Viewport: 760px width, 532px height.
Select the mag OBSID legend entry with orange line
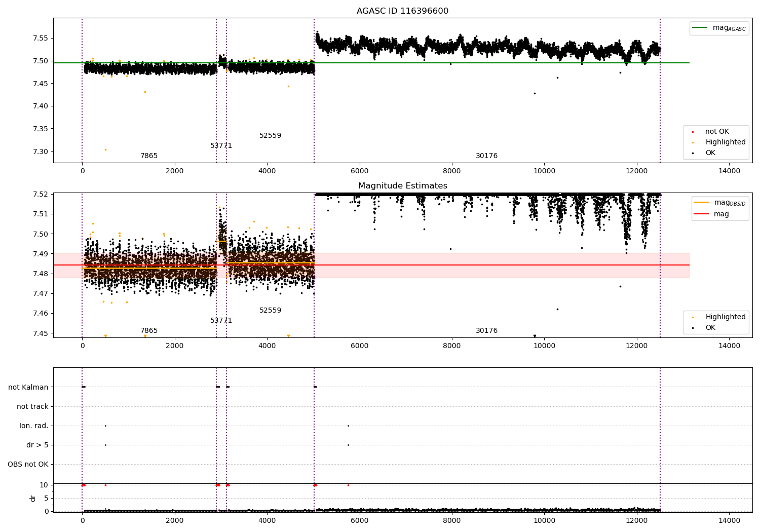pos(720,203)
